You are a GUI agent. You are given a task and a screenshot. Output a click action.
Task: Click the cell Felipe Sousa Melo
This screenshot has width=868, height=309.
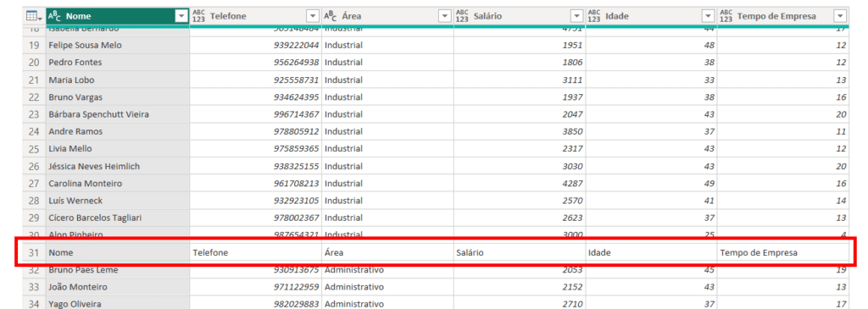pos(117,45)
